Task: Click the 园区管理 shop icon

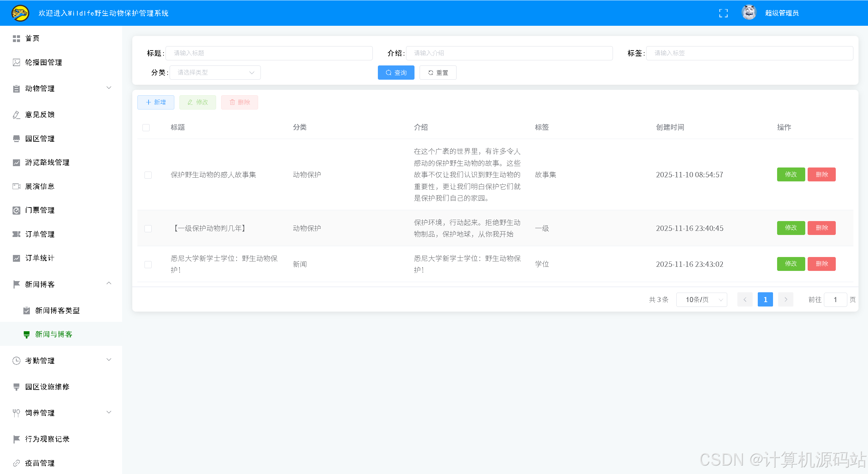Action: pos(16,139)
